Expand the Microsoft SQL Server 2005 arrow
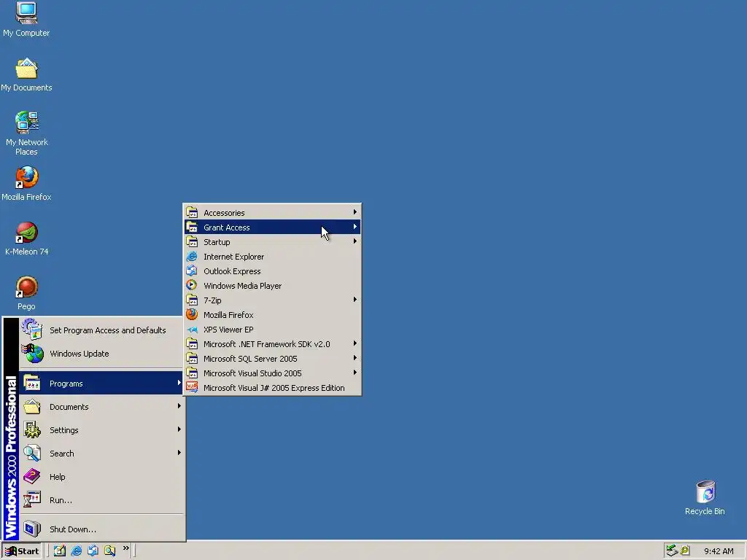Viewport: 747px width, 560px height. [x=355, y=358]
